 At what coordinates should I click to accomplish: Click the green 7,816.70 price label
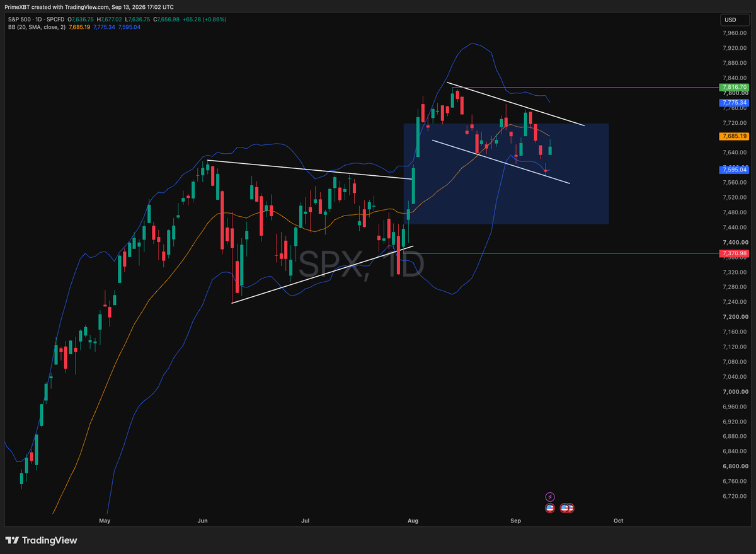(x=733, y=87)
